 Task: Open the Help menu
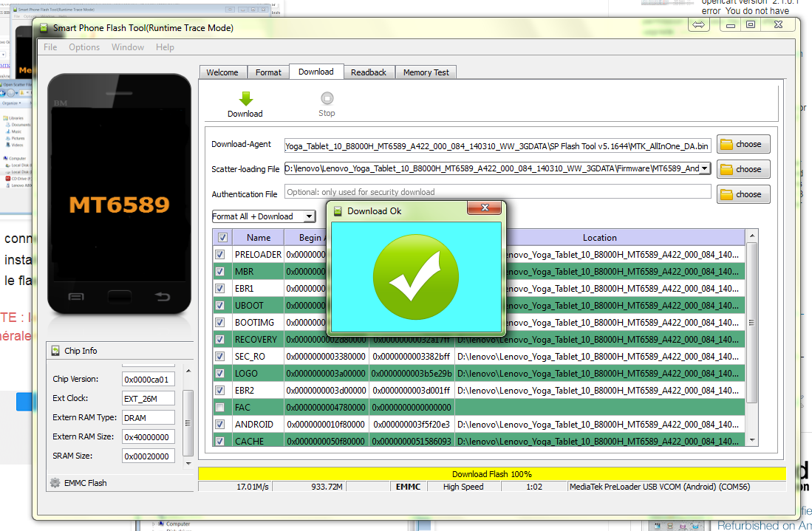tap(165, 47)
